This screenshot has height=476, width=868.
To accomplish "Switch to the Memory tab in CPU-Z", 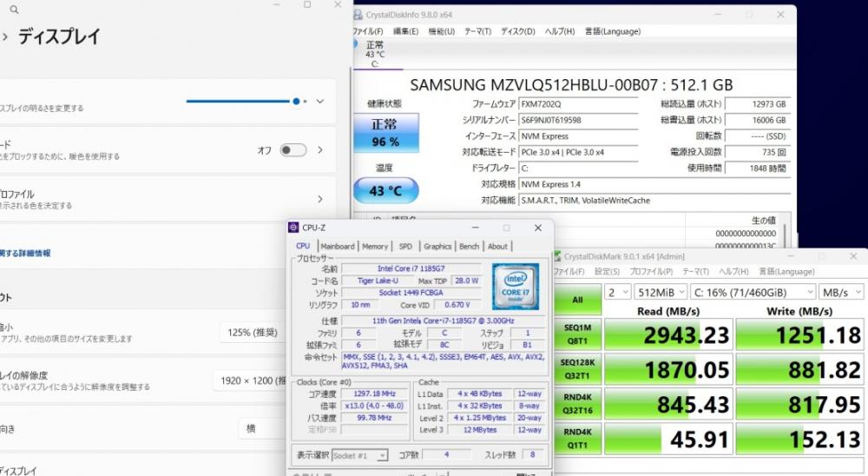I will click(375, 247).
